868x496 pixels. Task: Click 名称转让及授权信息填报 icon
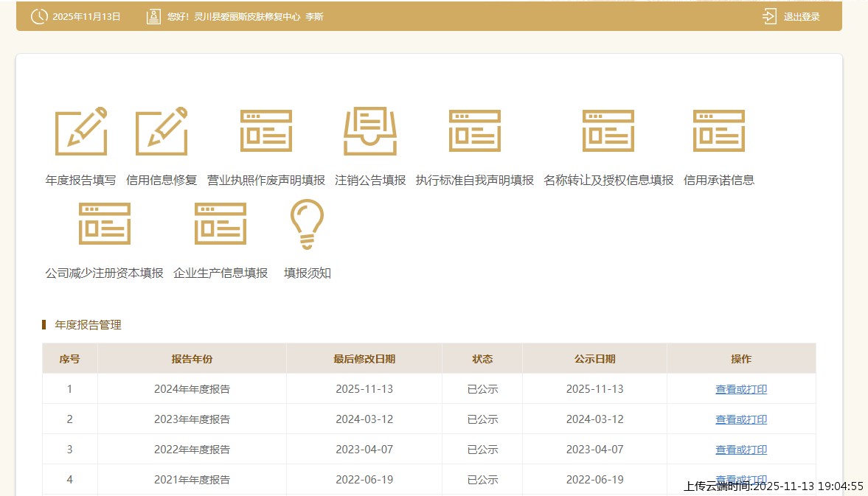608,131
